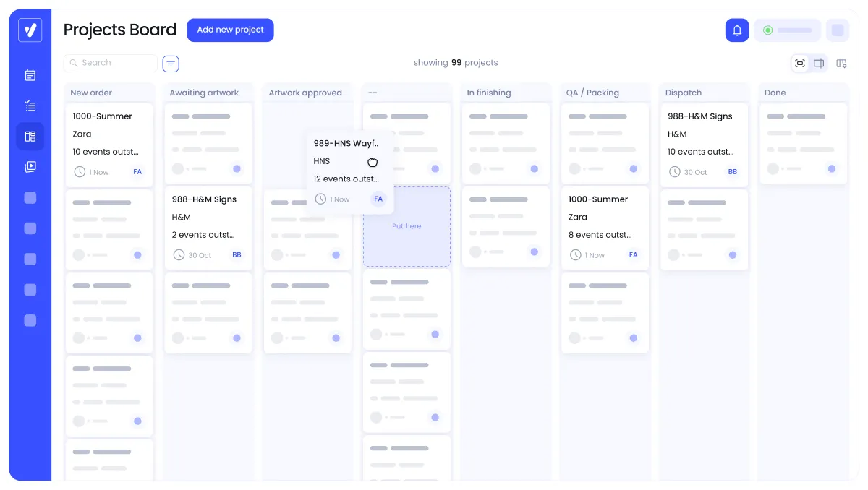Open the video library sidebar icon
This screenshot has width=868, height=490.
[30, 167]
